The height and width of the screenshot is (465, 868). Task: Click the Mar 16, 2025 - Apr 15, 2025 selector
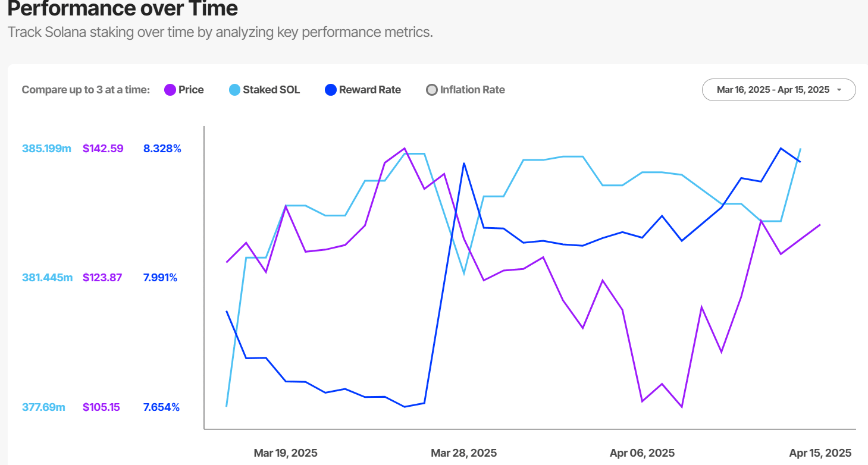[772, 90]
